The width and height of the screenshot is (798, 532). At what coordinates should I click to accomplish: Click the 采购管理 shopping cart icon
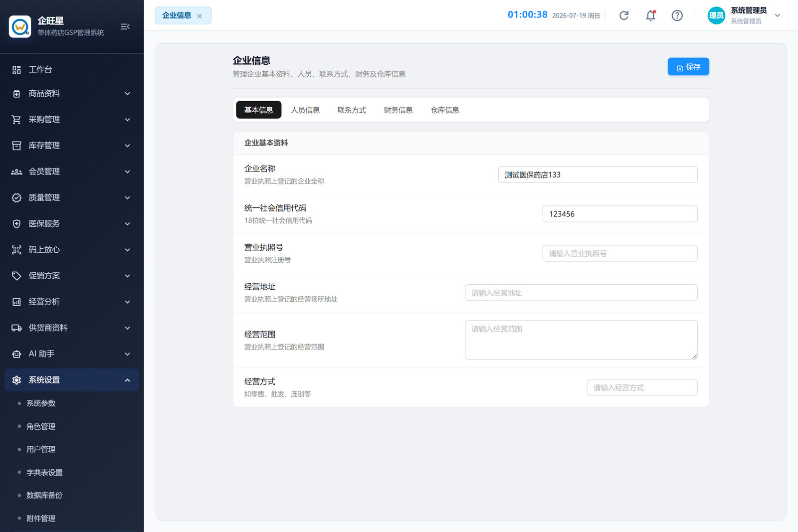16,120
